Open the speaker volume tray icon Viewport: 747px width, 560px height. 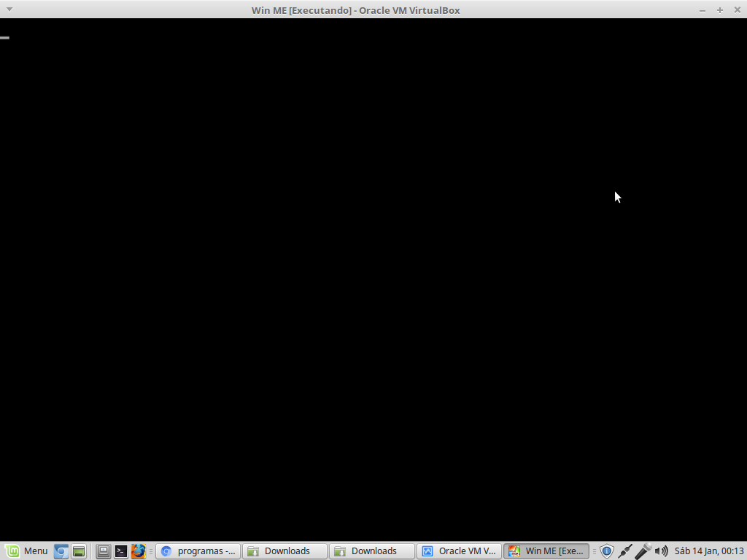coord(661,551)
